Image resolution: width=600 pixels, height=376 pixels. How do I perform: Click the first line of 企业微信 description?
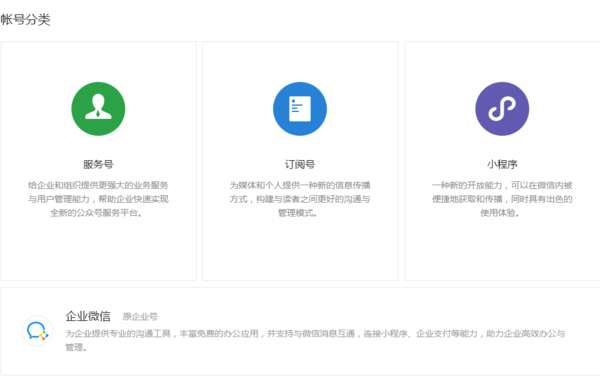coord(315,334)
